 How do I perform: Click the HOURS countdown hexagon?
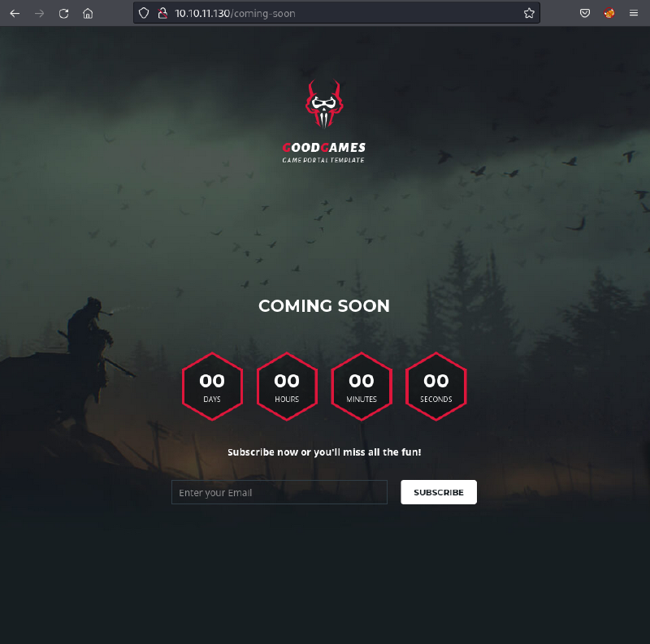coord(287,387)
